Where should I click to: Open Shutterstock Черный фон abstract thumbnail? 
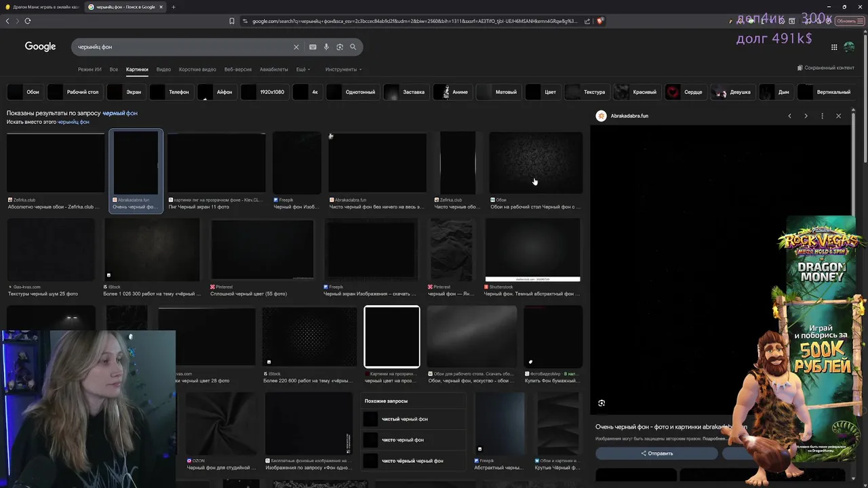pos(532,250)
